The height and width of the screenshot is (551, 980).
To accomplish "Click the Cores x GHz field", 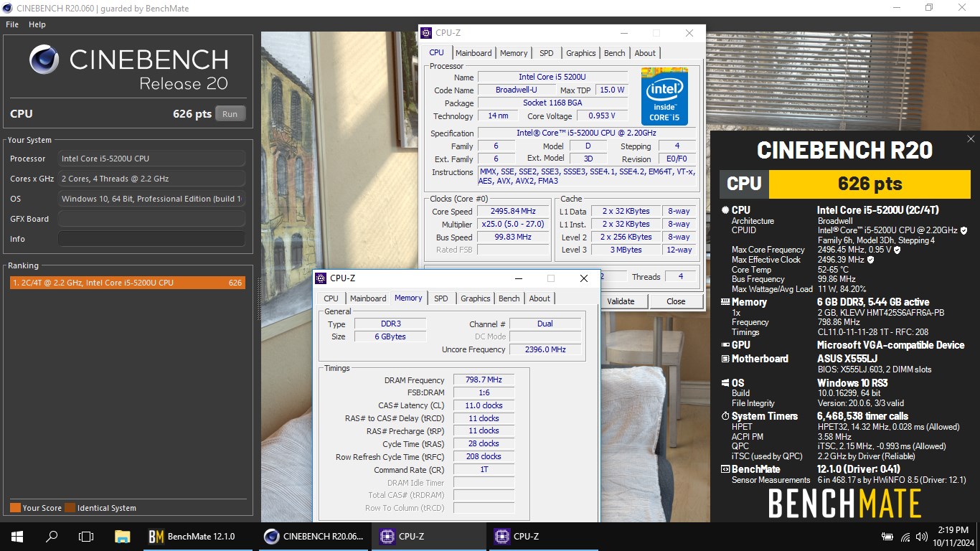I will click(151, 179).
